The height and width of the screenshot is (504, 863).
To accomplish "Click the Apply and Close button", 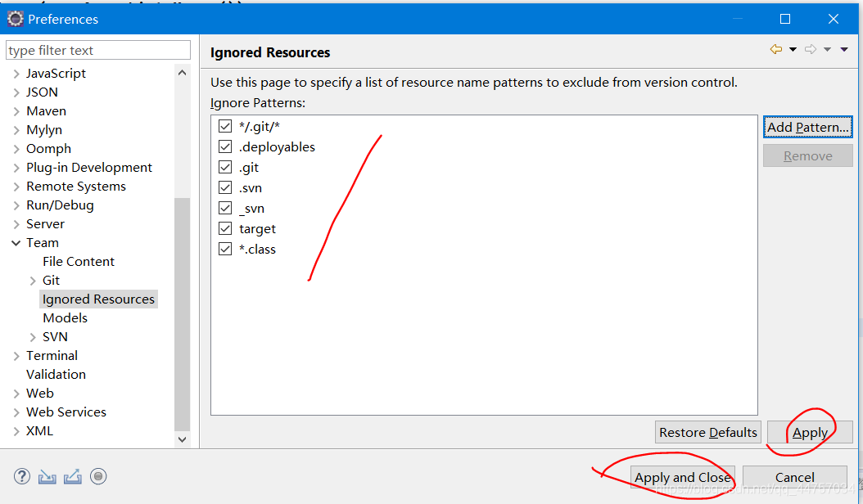I will click(x=683, y=477).
